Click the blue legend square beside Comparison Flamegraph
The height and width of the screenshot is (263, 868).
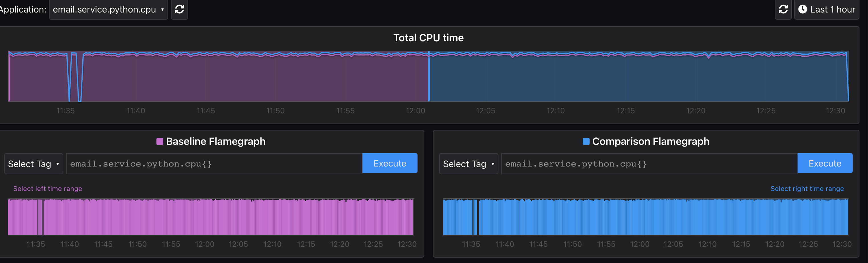pyautogui.click(x=586, y=141)
